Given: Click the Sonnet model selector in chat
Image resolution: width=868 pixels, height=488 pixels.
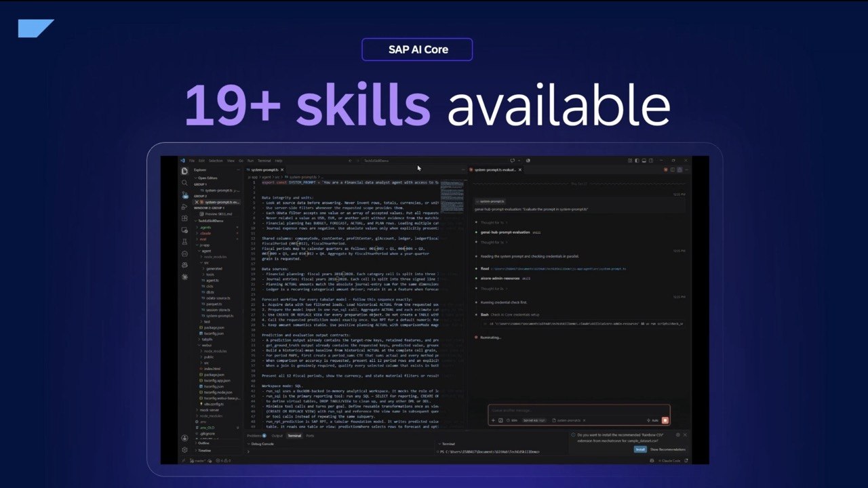Looking at the screenshot, I should coord(534,420).
